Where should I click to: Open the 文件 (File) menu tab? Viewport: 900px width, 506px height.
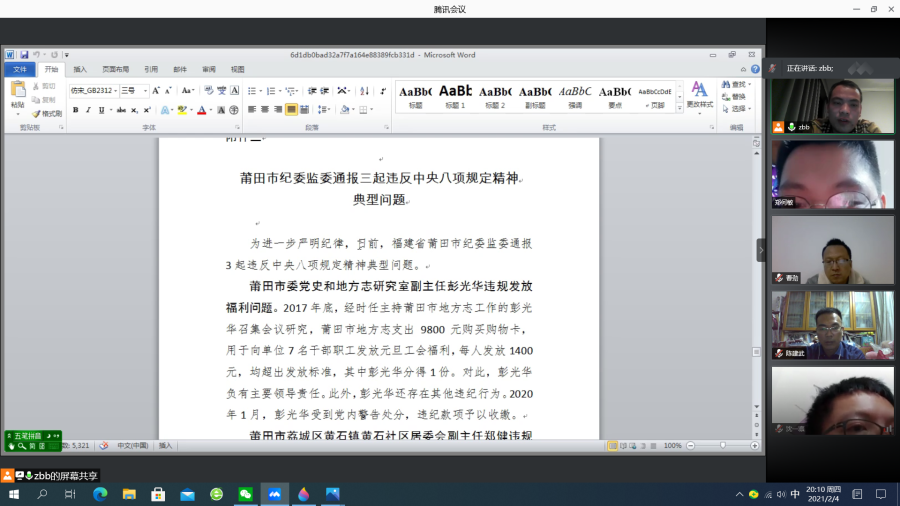(20, 70)
